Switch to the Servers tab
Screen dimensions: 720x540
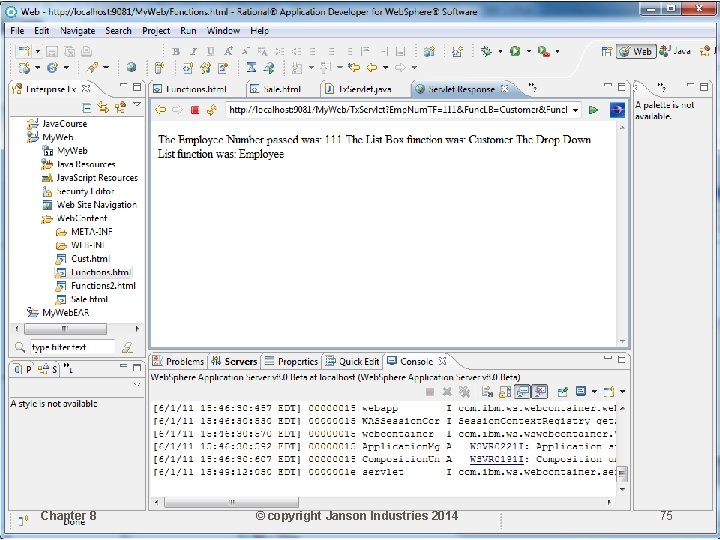pos(234,362)
